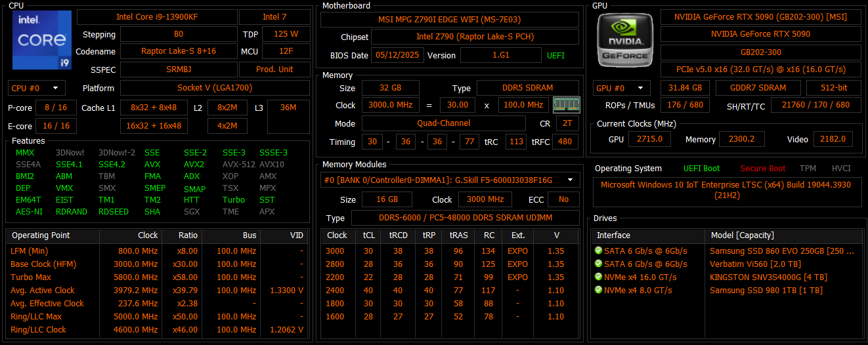
Task: Click the tRFC value 480
Action: tap(565, 142)
